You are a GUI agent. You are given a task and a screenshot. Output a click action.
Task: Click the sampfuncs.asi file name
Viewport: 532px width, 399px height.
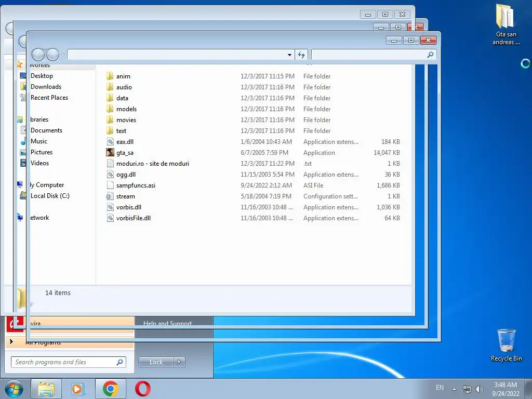point(136,185)
